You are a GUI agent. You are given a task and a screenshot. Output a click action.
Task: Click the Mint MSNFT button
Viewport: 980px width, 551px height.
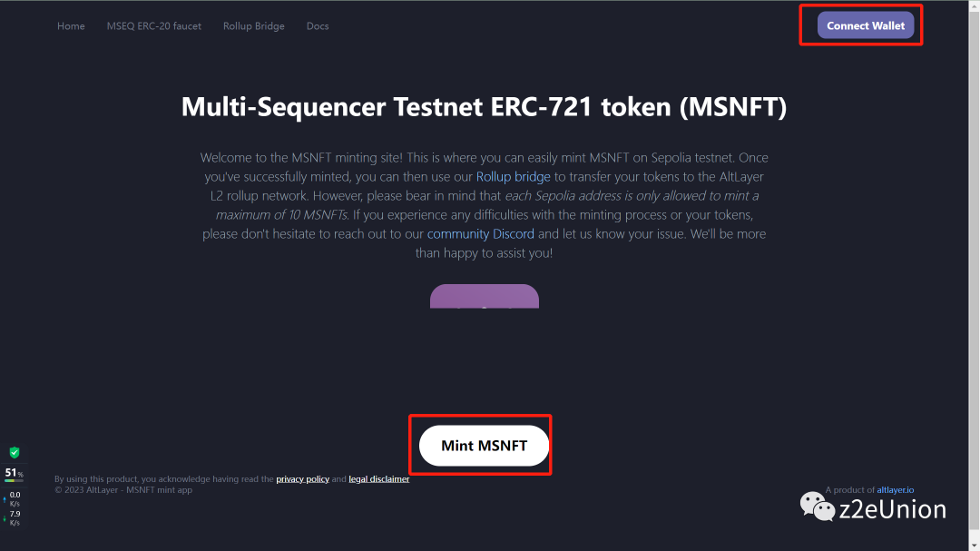(x=485, y=446)
